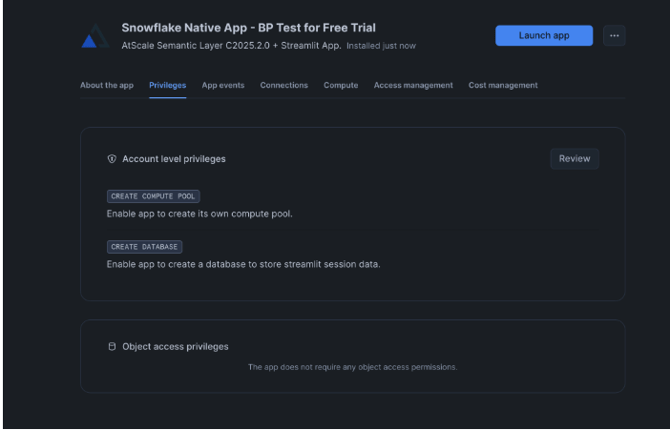Click 'Enable app to create a database' description

[243, 265]
